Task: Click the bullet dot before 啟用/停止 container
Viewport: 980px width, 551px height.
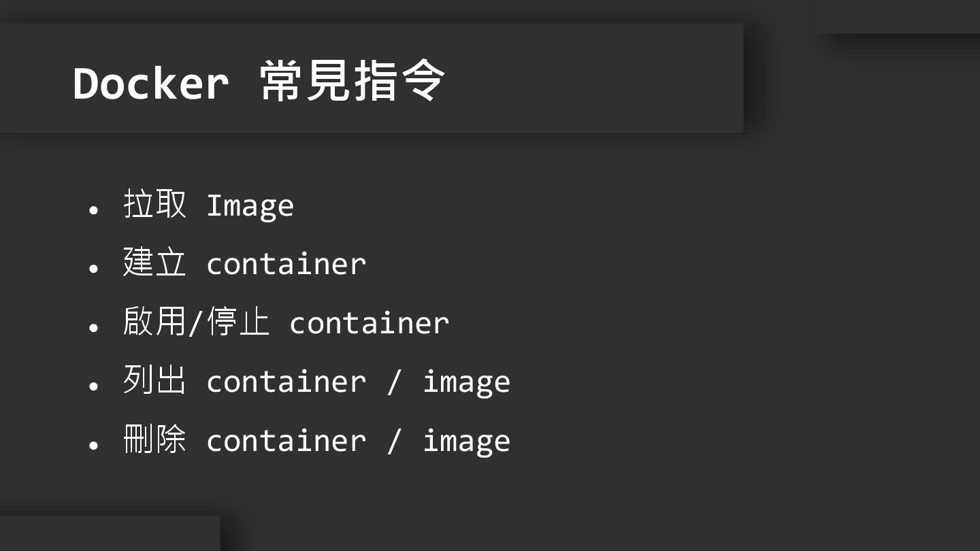Action: [x=94, y=327]
